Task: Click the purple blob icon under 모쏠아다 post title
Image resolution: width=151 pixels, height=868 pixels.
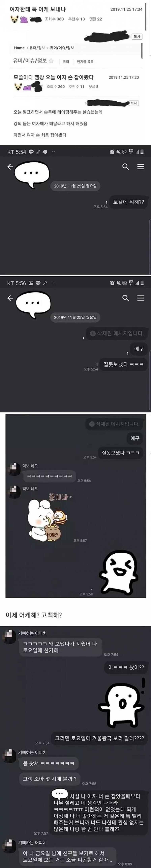Action: click(27, 87)
